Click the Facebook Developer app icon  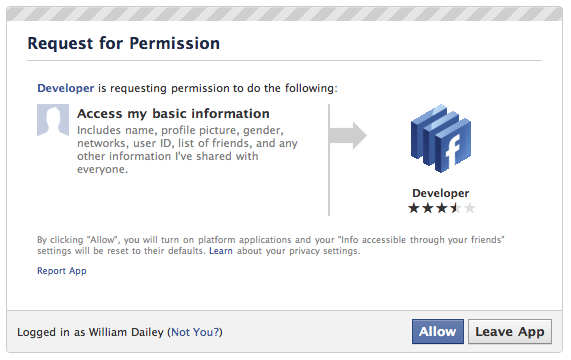point(441,138)
